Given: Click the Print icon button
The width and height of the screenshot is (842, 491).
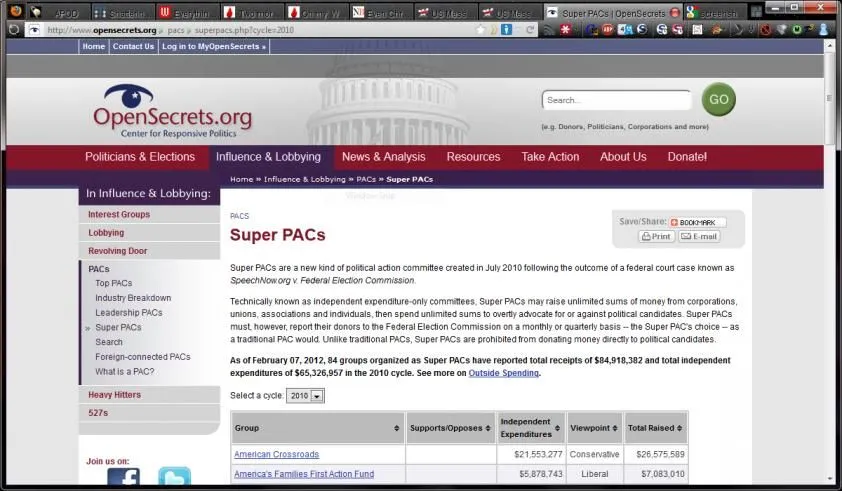Looking at the screenshot, I should tap(657, 237).
